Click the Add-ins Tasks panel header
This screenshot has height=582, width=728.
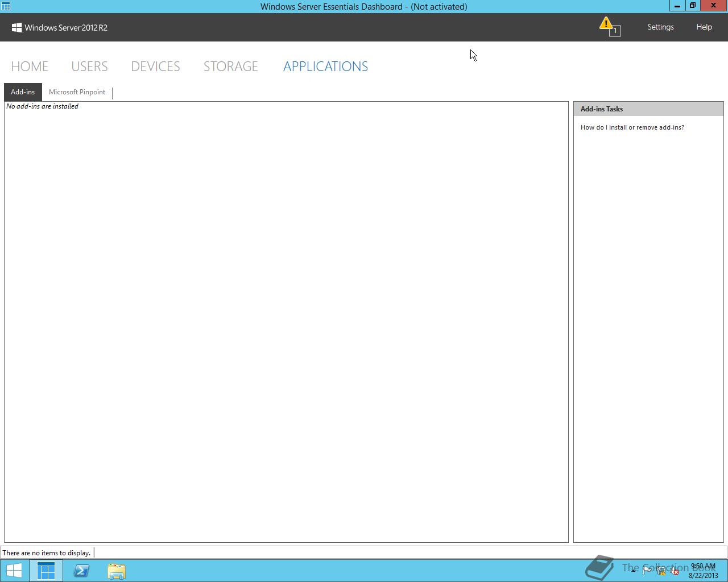(648, 109)
